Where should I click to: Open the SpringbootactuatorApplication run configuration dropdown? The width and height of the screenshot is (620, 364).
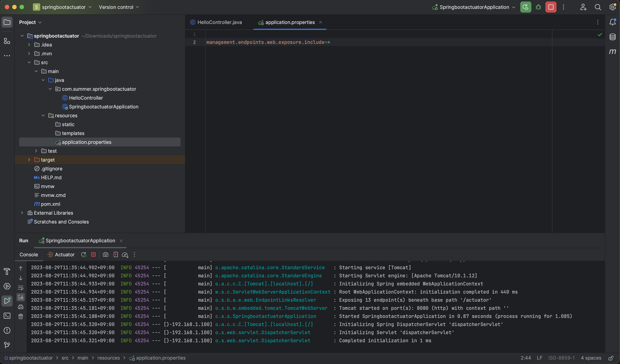click(x=473, y=7)
